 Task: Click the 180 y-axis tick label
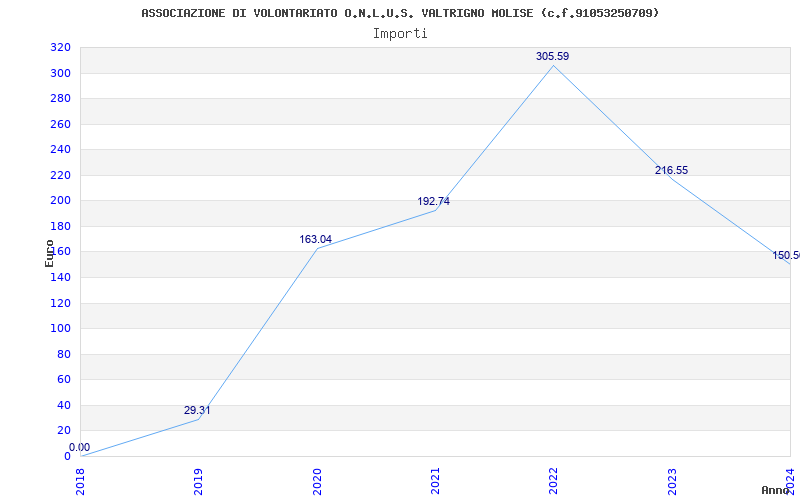[60, 227]
